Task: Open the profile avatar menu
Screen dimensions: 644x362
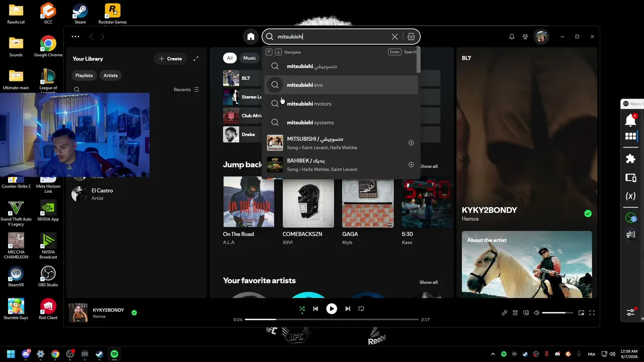Action: point(541,37)
